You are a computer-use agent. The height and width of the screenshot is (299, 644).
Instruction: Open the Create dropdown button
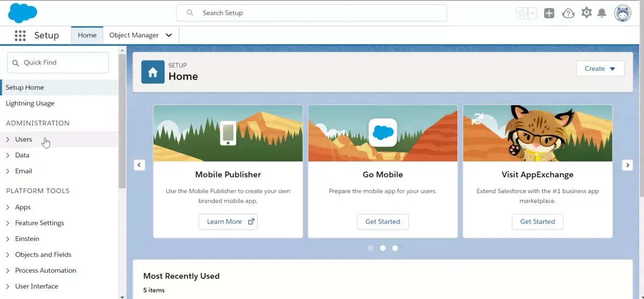pyautogui.click(x=600, y=69)
